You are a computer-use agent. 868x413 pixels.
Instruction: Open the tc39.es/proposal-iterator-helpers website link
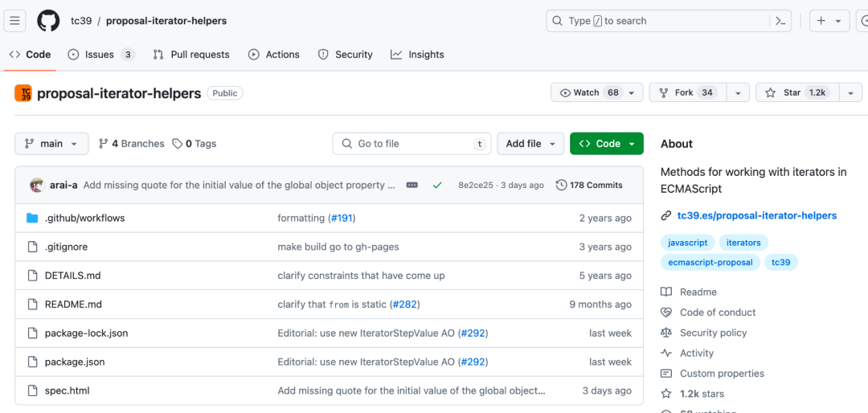757,215
